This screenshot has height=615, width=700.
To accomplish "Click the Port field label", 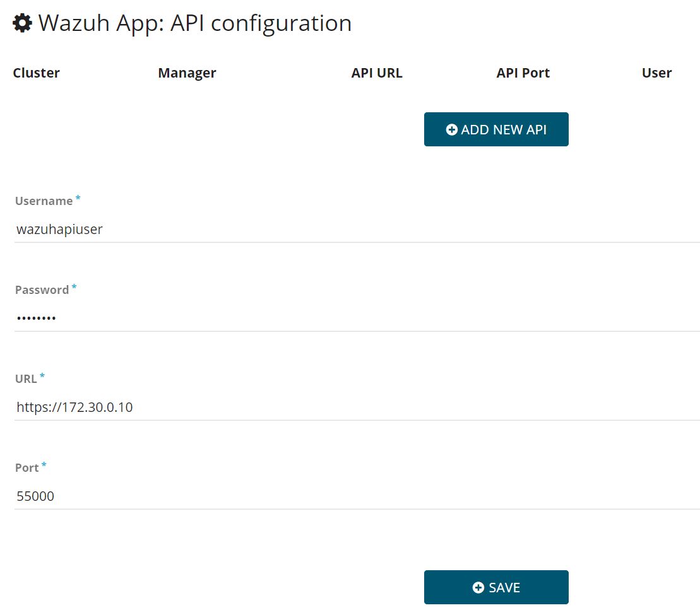I will pyautogui.click(x=27, y=467).
